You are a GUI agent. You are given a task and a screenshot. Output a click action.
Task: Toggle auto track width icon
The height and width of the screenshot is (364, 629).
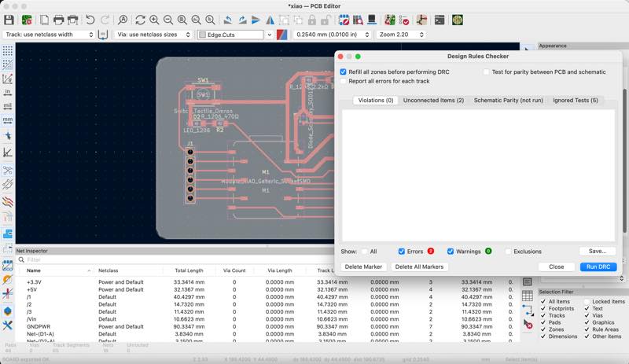[103, 35]
